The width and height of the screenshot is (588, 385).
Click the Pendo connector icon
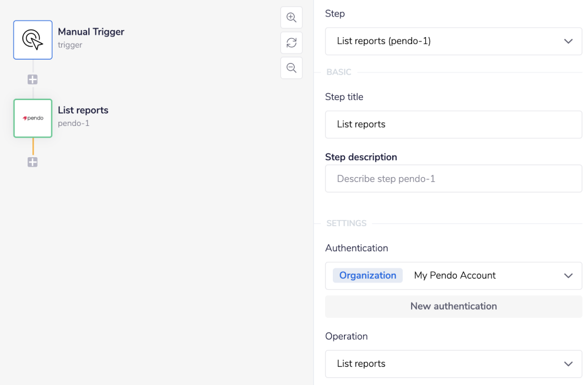(x=32, y=118)
